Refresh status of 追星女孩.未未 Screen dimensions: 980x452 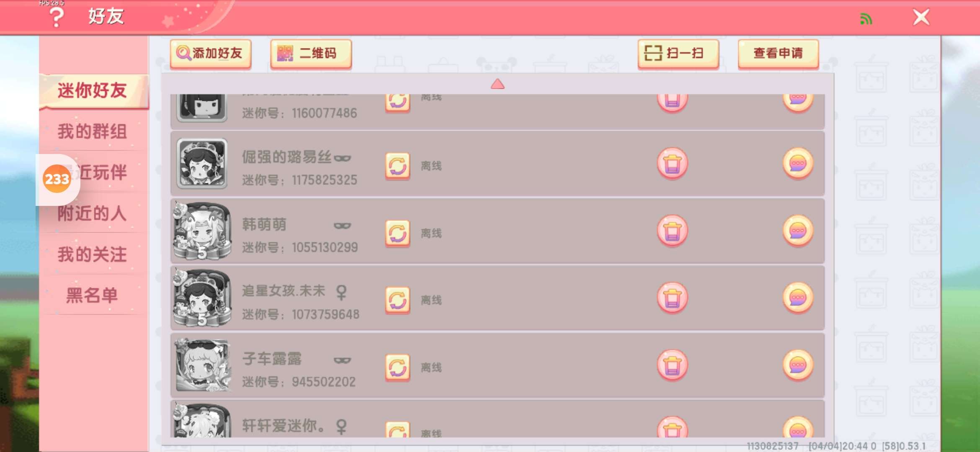(x=397, y=300)
